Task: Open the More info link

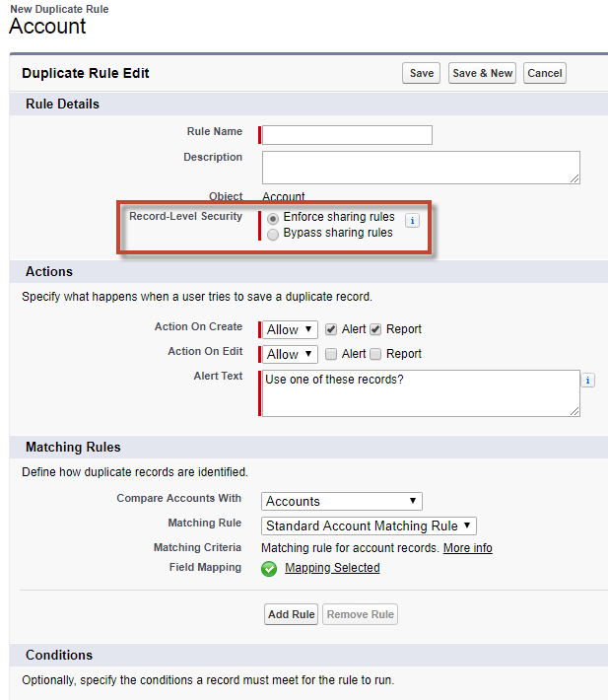Action: coord(467,548)
